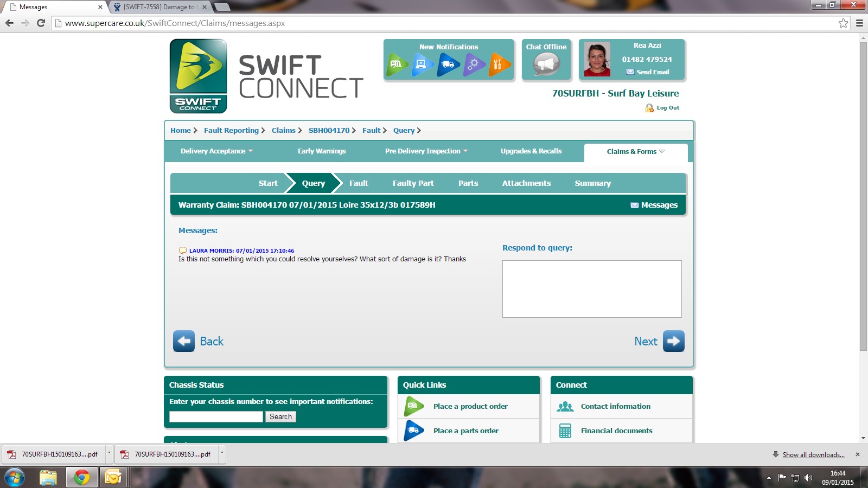Click the browser forward arrow

coord(25,23)
